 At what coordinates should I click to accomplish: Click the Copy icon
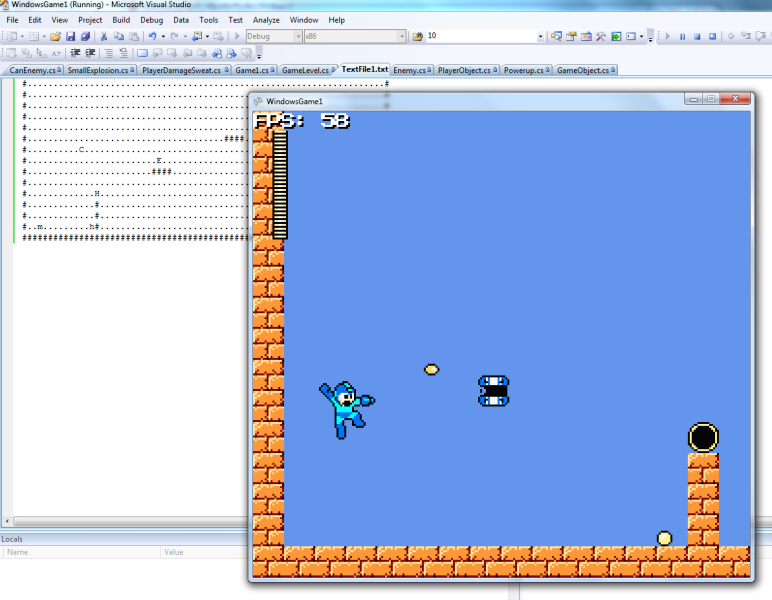coord(119,36)
